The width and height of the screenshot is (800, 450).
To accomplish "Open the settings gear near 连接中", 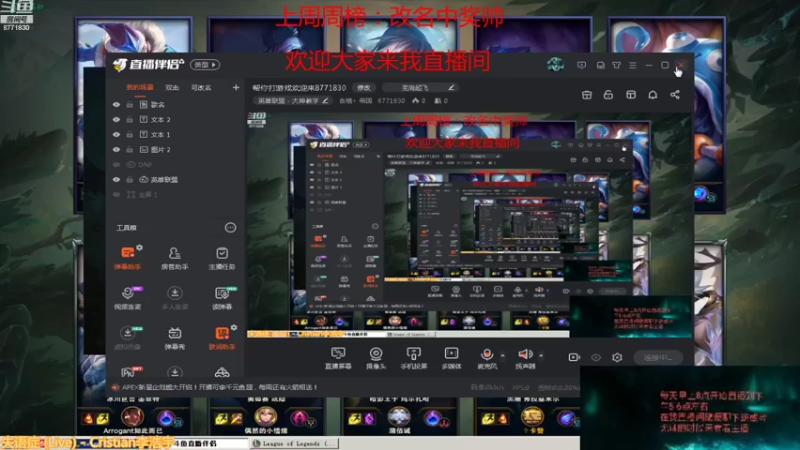I will pos(617,357).
